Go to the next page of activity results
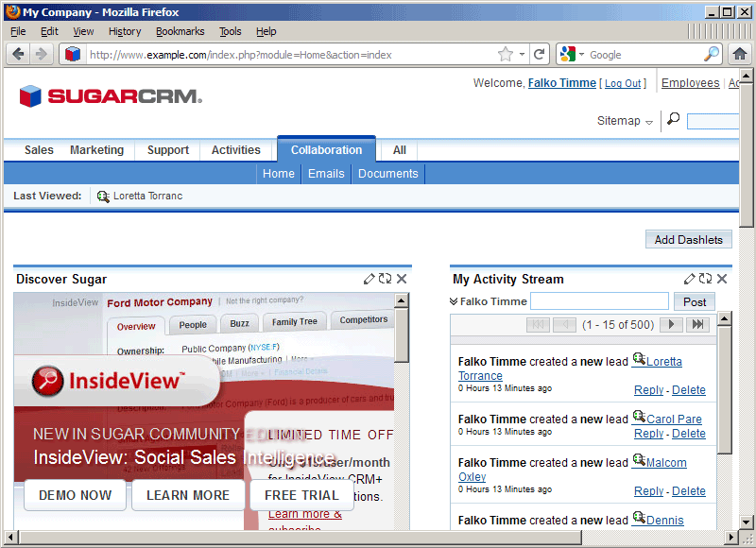756x548 pixels. [672, 324]
